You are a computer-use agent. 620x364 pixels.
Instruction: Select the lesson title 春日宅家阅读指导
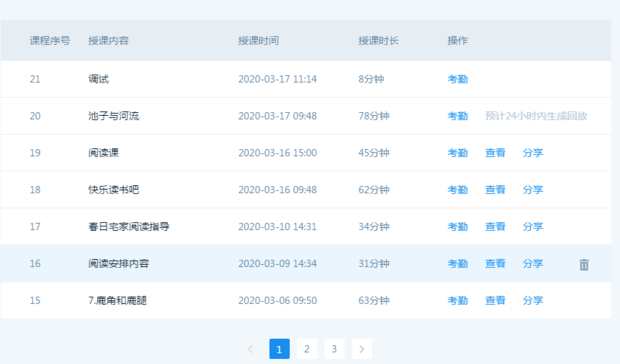coord(129,226)
